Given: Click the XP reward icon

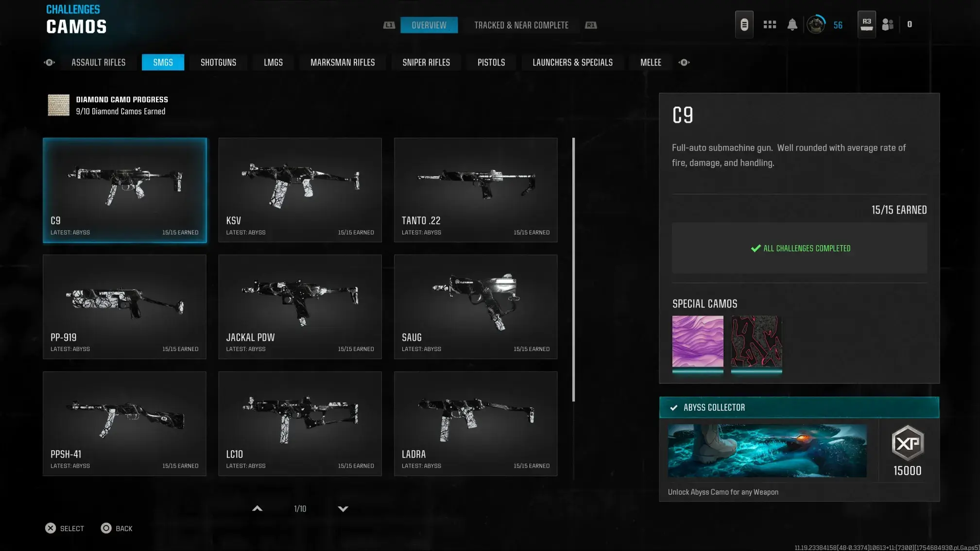Looking at the screenshot, I should (907, 443).
